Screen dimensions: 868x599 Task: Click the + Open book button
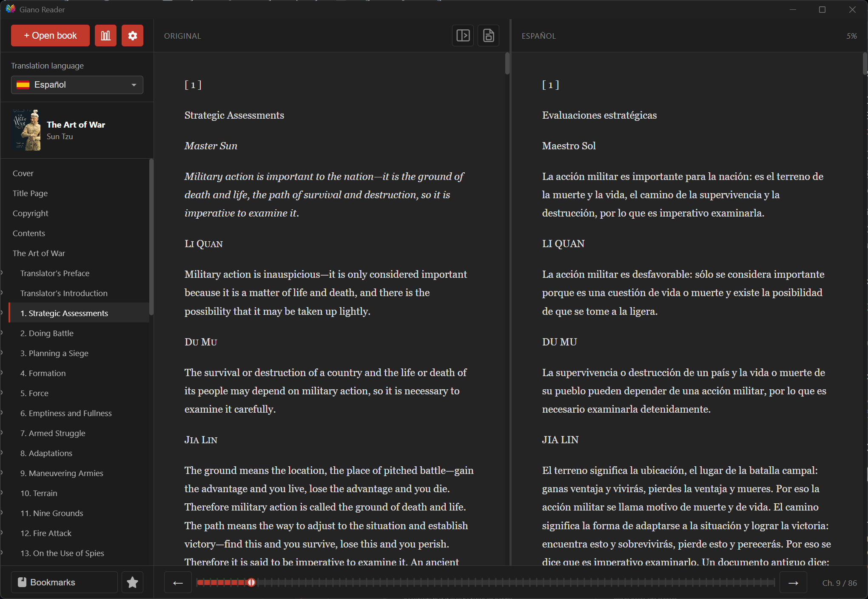pyautogui.click(x=50, y=36)
